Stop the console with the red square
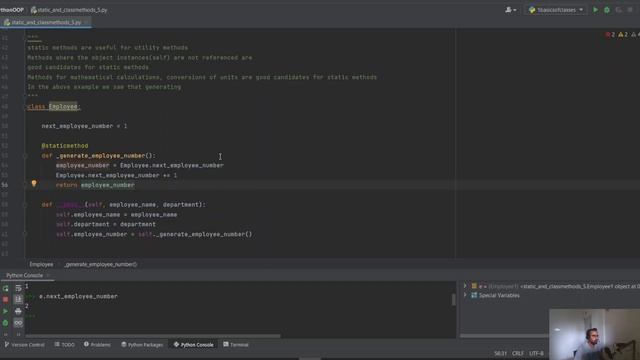 pyautogui.click(x=5, y=300)
